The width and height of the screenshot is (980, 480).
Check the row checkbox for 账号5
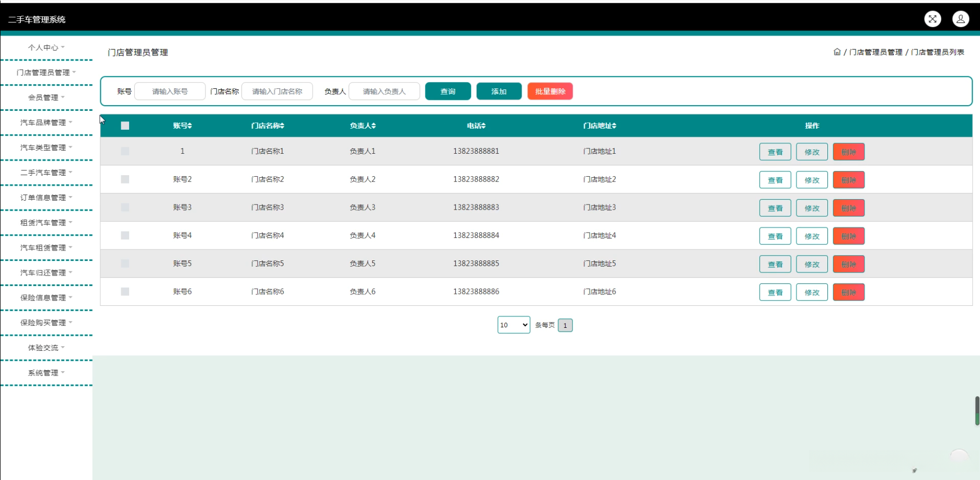(x=125, y=264)
